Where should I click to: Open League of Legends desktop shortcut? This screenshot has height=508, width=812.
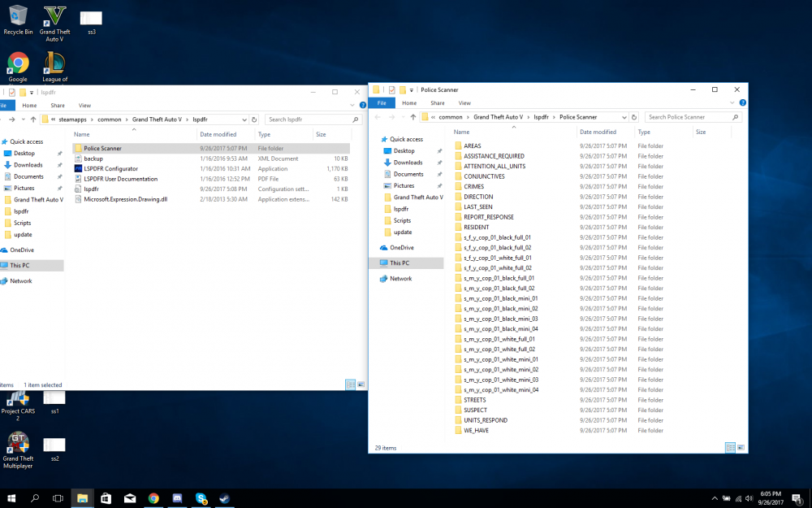[54, 67]
